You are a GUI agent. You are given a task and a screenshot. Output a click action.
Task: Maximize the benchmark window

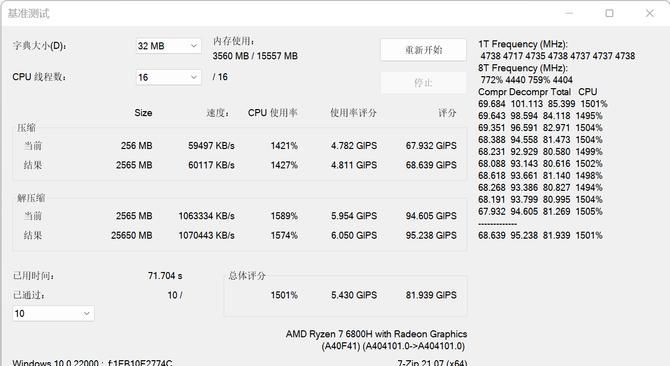point(609,13)
